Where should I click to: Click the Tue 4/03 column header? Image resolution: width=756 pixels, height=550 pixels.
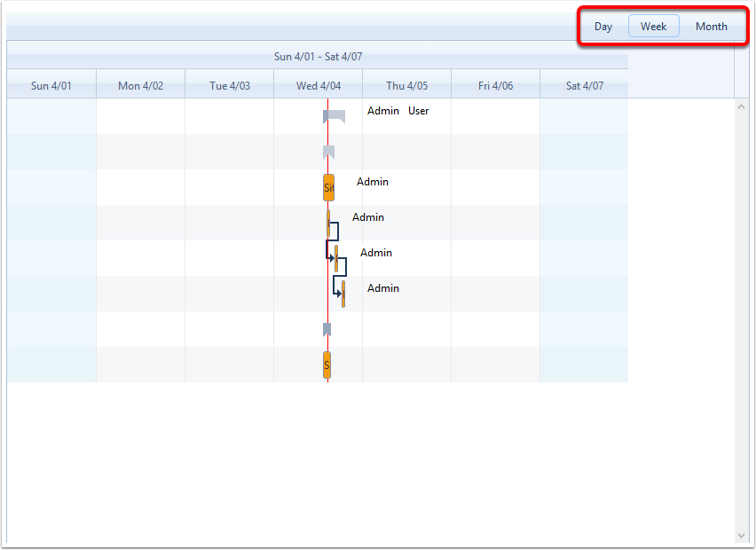pos(230,86)
